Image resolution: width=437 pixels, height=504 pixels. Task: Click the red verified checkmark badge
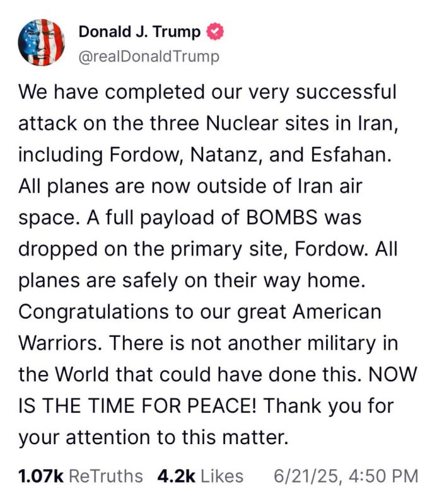(215, 32)
